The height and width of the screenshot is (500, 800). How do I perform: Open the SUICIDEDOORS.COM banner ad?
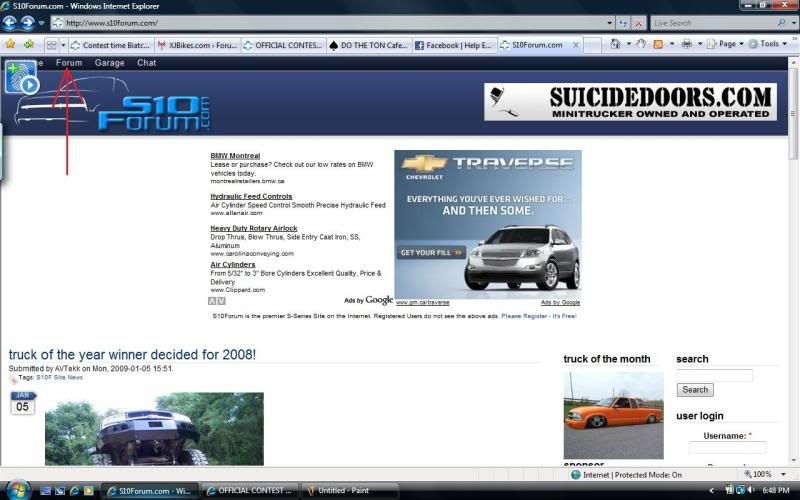pyautogui.click(x=630, y=102)
